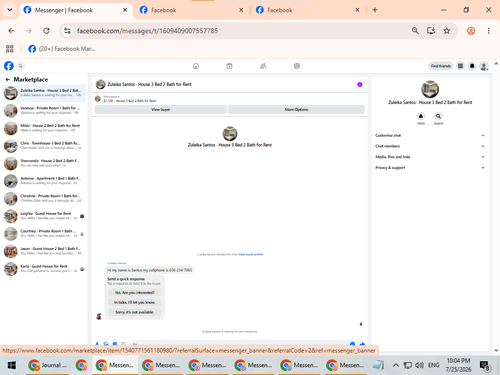
Task: Open the Journal Chrome taskbar window
Action: (48, 365)
